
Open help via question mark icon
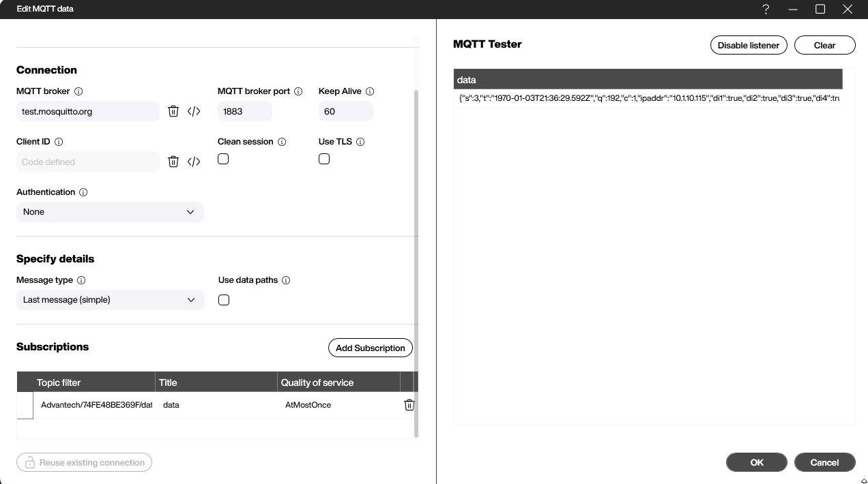click(766, 9)
